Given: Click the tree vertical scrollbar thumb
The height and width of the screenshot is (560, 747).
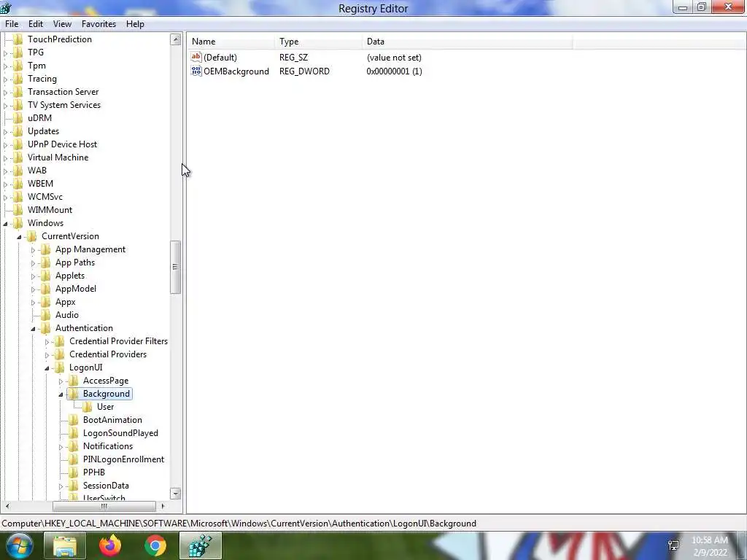Looking at the screenshot, I should point(175,267).
